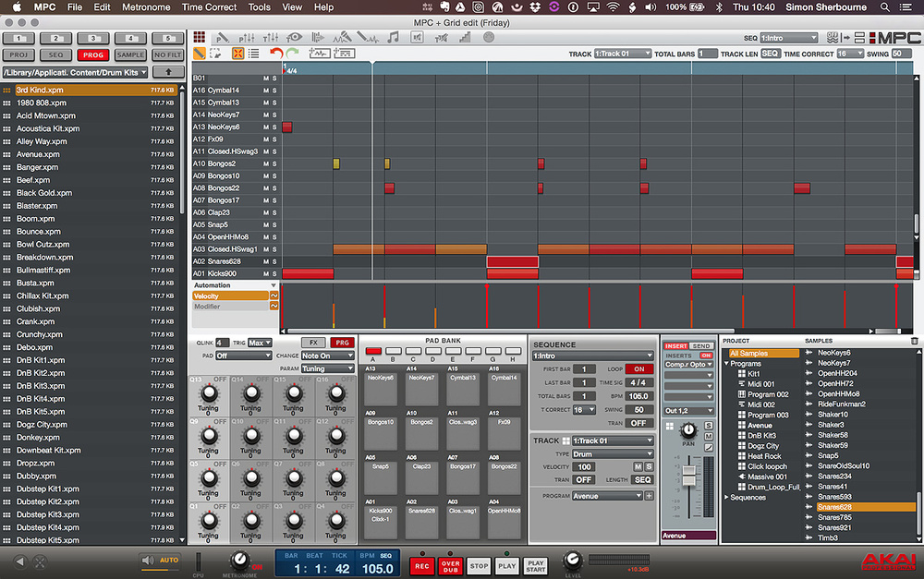The image size is (924, 579).
Task: Expand the Sequences tree in Project
Action: coord(726,497)
